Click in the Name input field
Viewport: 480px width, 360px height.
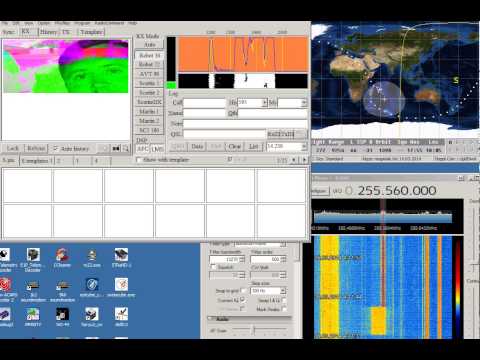205,113
